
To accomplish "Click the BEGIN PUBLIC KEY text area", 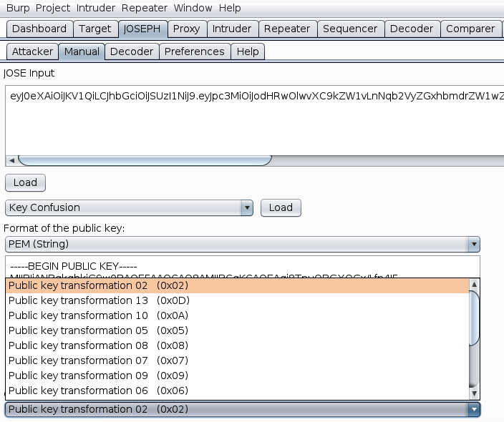I will point(243,268).
